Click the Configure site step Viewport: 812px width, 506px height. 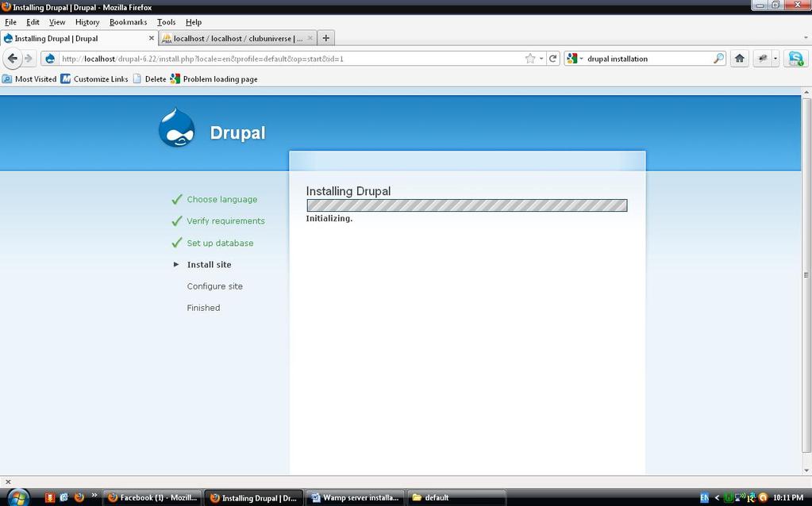tap(214, 286)
